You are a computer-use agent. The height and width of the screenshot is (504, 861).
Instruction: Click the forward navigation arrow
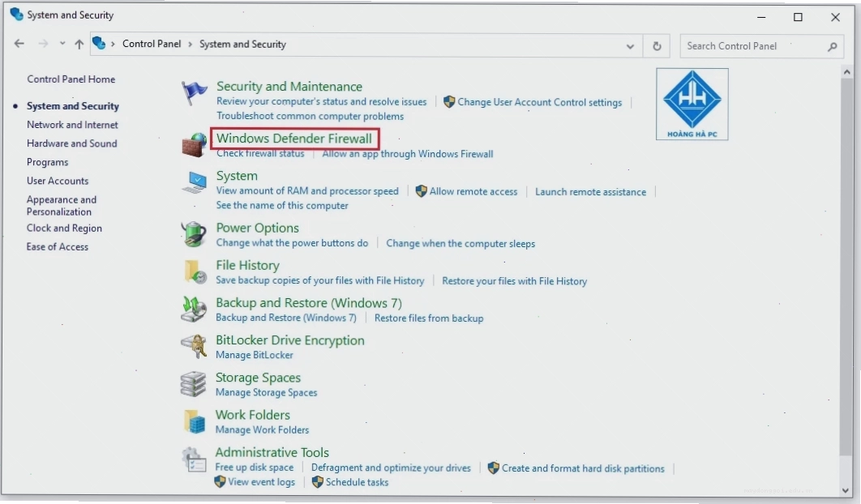coord(43,44)
